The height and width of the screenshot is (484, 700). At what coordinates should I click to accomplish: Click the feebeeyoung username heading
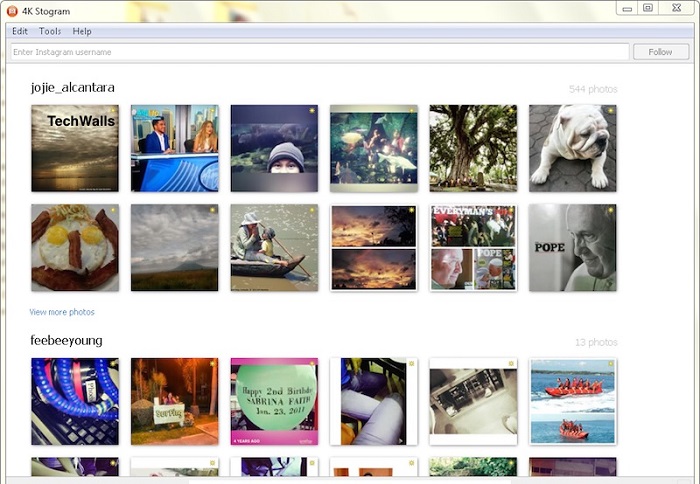click(x=66, y=340)
